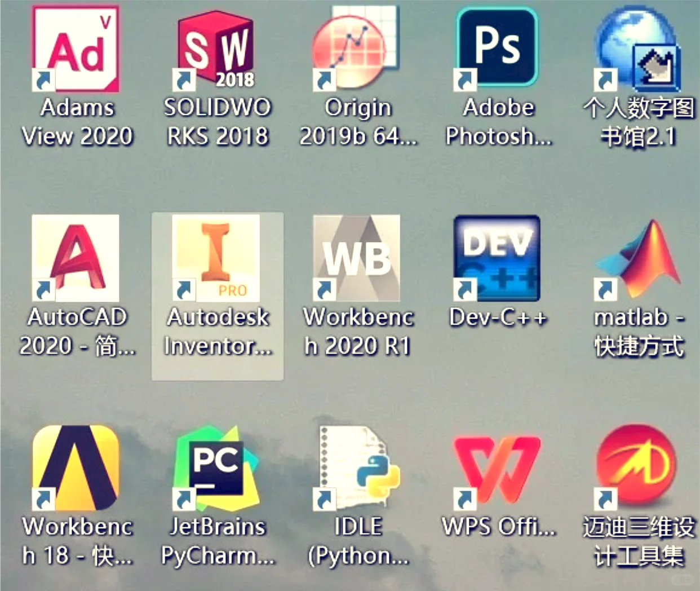Click the red AutoCAD 2020 icon
700x591 pixels.
(x=76, y=258)
